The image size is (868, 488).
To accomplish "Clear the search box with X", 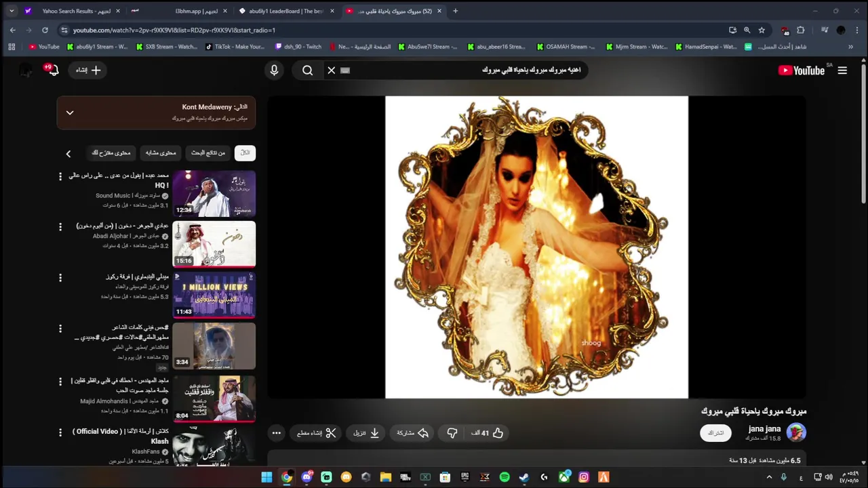I will (x=331, y=70).
